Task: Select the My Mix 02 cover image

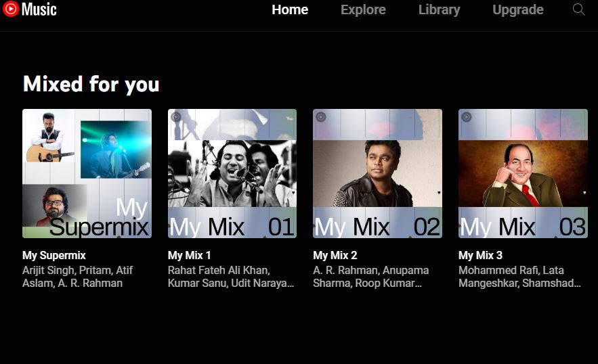Action: (377, 174)
